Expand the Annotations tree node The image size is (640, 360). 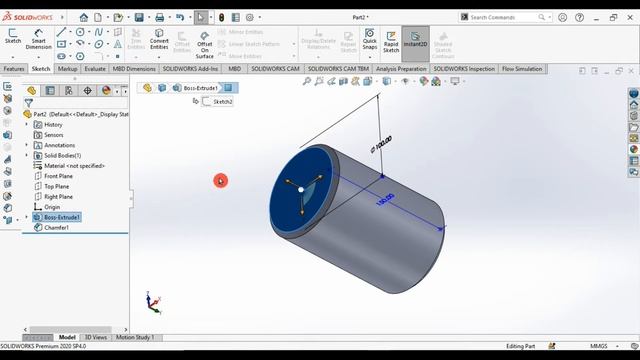point(27,145)
